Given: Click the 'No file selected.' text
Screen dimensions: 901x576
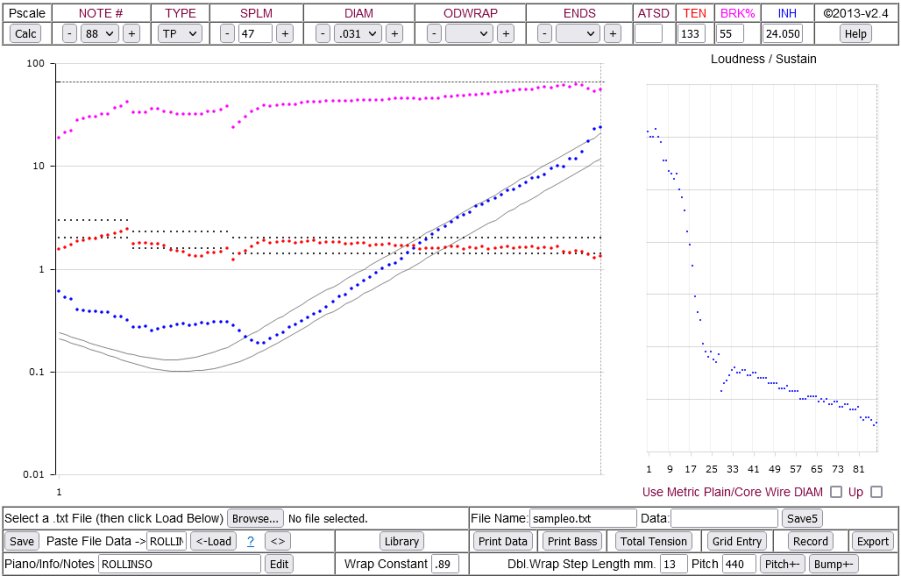Looking at the screenshot, I should (328, 519).
